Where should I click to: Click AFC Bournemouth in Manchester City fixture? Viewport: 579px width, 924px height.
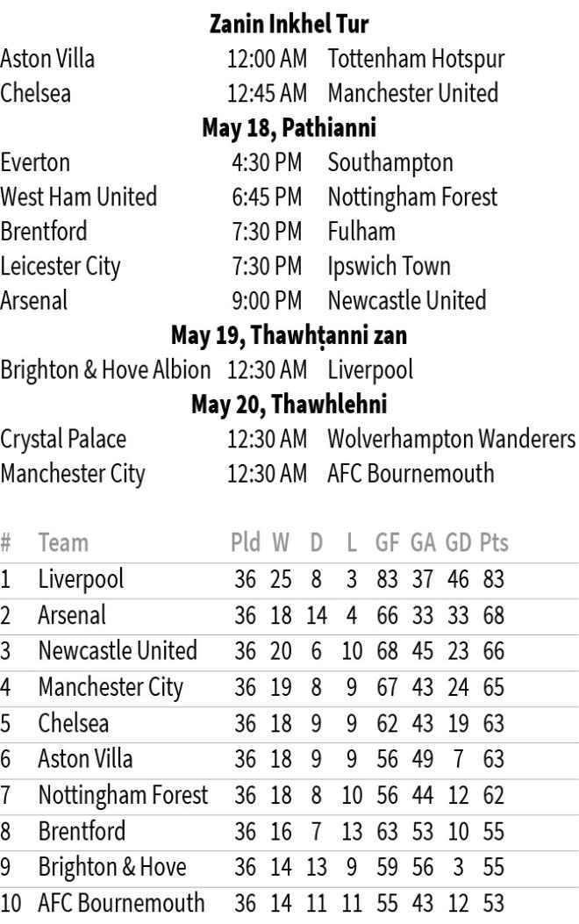pos(411,474)
